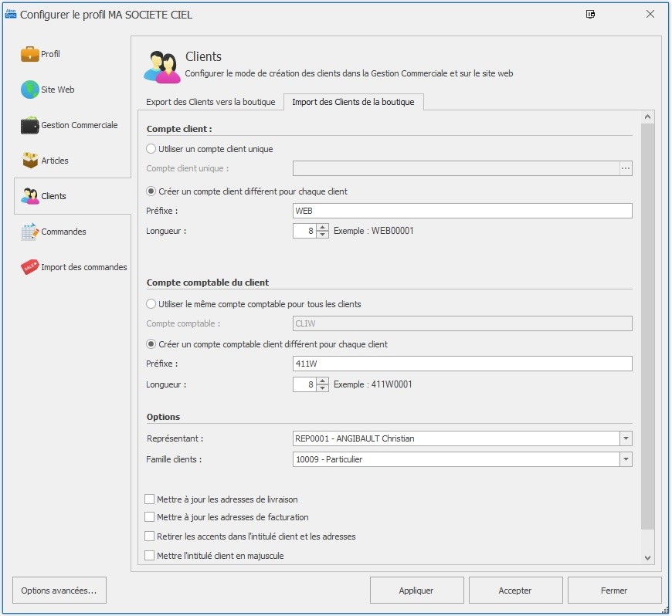Screen dimensions: 672x616
Task: Click the Clients people icon in sidebar
Action: pos(29,196)
